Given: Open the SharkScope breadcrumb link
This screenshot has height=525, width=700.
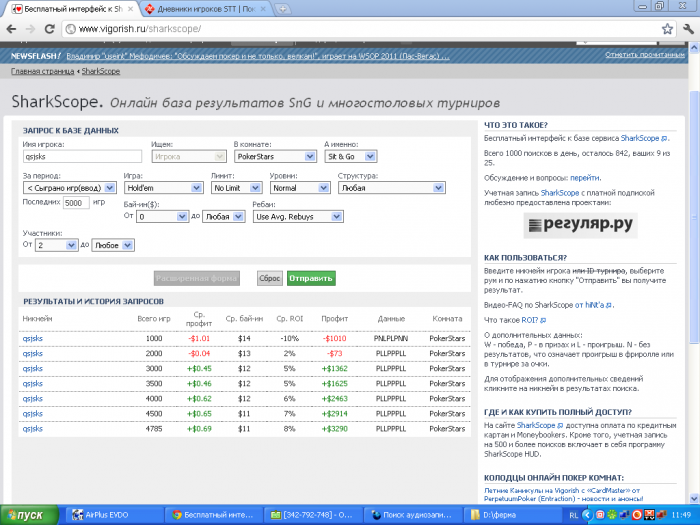Looking at the screenshot, I should pos(100,71).
